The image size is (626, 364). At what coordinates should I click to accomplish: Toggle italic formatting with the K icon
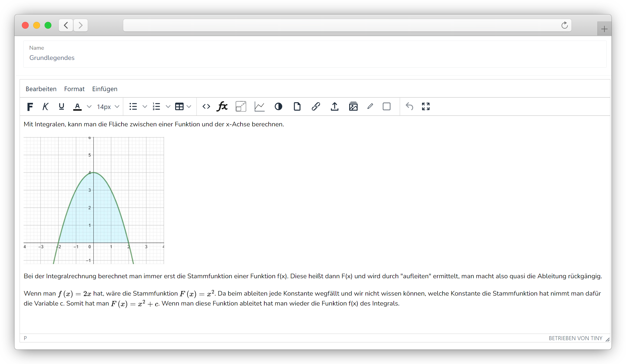(x=45, y=107)
